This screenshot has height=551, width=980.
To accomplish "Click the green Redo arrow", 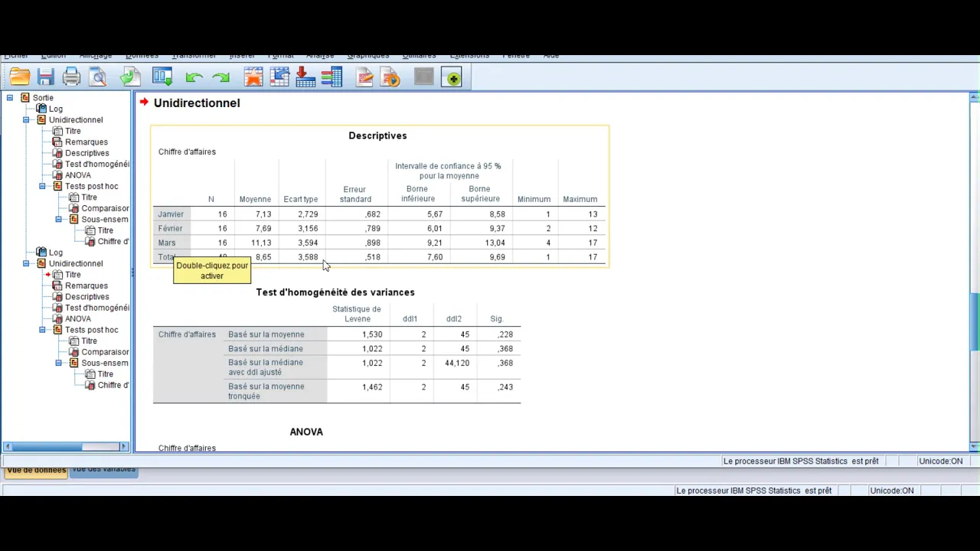I will [220, 77].
